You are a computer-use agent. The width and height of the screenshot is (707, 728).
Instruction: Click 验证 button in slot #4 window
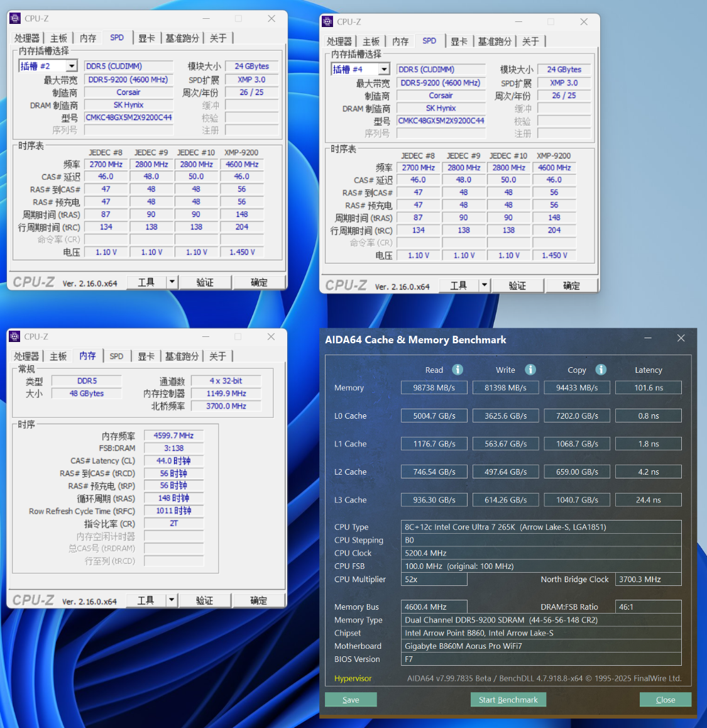coord(517,285)
